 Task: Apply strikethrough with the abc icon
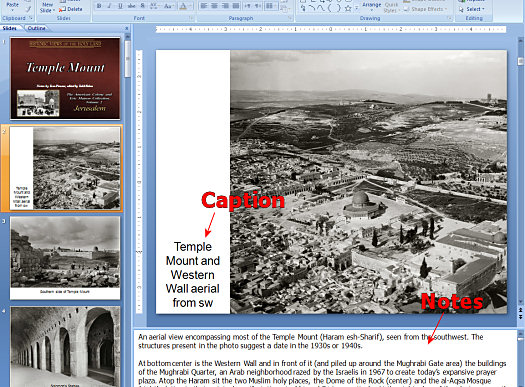pos(132,6)
